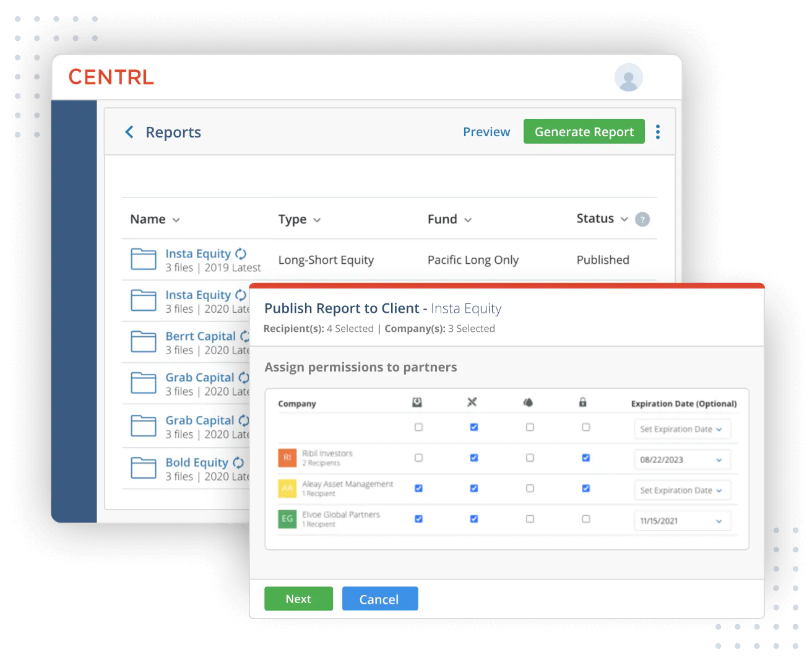This screenshot has height=665, width=812.
Task: Click the Preview link
Action: click(x=486, y=132)
